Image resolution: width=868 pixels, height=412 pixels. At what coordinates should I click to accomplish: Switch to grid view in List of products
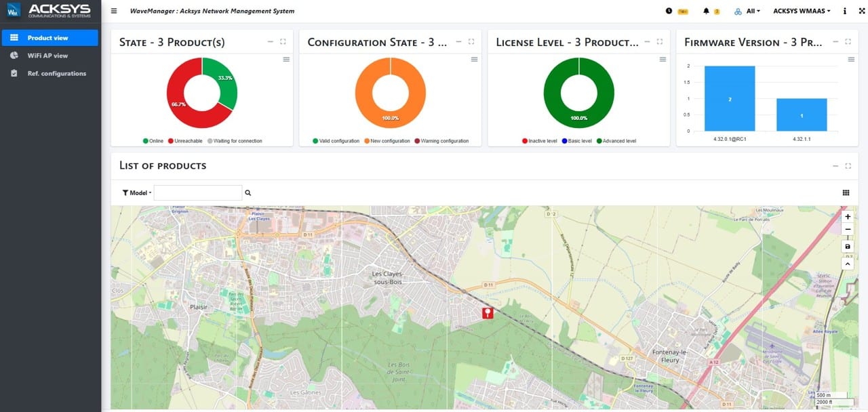pyautogui.click(x=846, y=192)
